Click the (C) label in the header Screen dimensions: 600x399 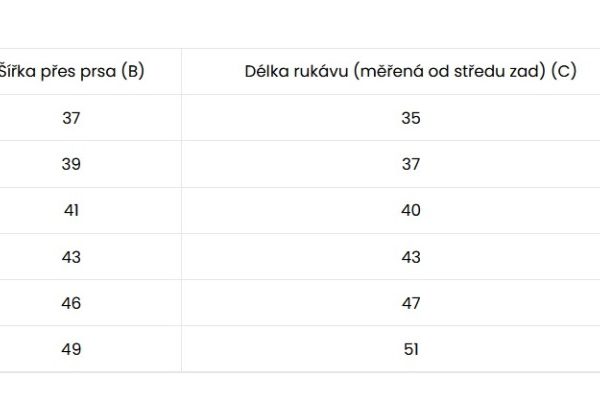(x=564, y=72)
